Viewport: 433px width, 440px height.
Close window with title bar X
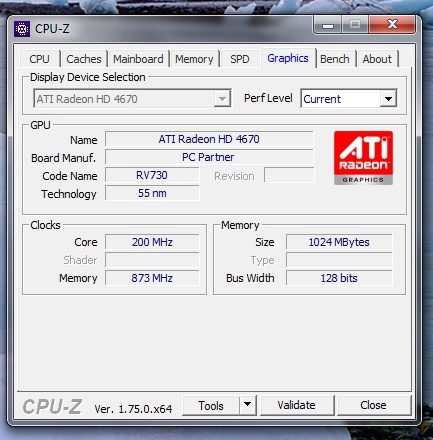[x=392, y=24]
